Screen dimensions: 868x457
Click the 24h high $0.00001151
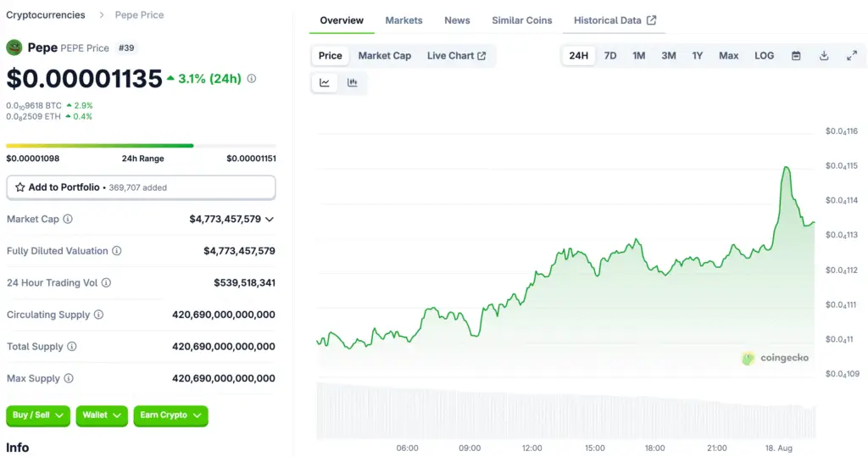[x=251, y=159]
